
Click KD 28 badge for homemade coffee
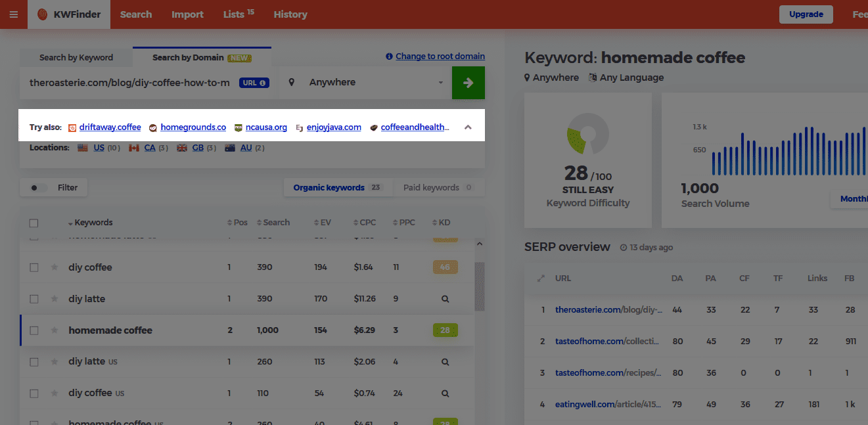445,330
